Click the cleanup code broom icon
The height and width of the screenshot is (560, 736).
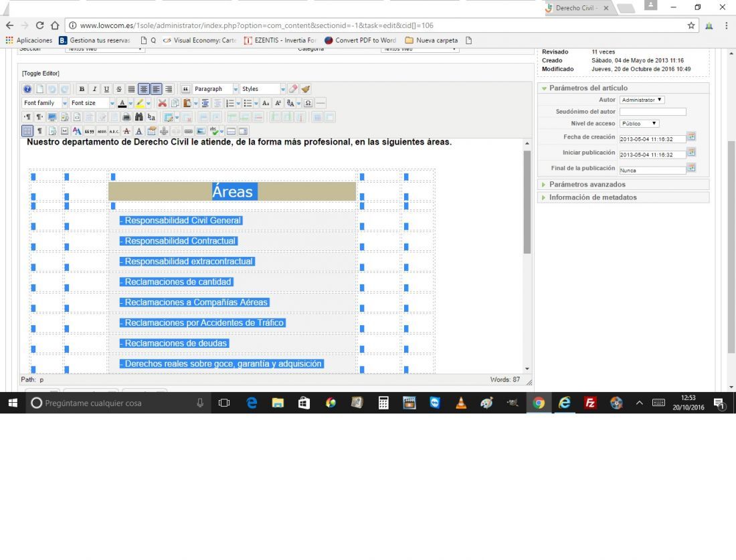point(305,89)
